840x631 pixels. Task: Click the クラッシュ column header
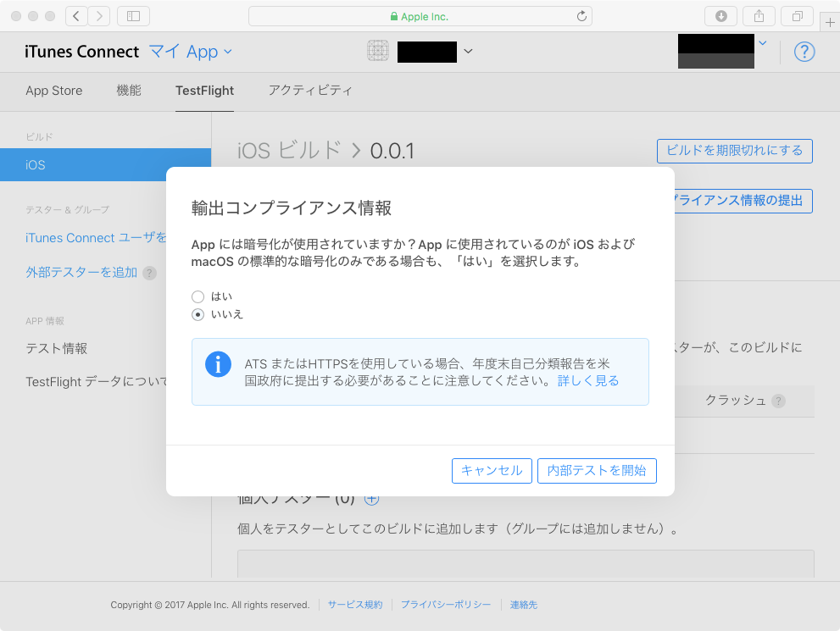pyautogui.click(x=735, y=401)
